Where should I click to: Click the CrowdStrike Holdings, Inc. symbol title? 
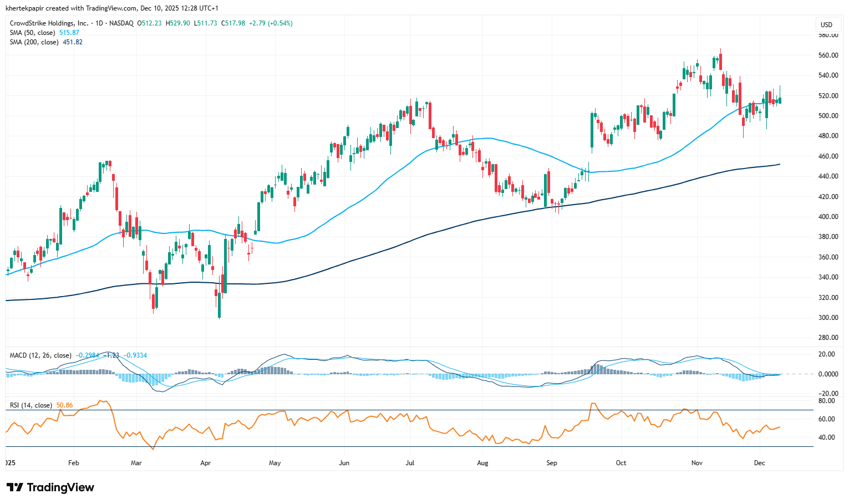coord(49,23)
